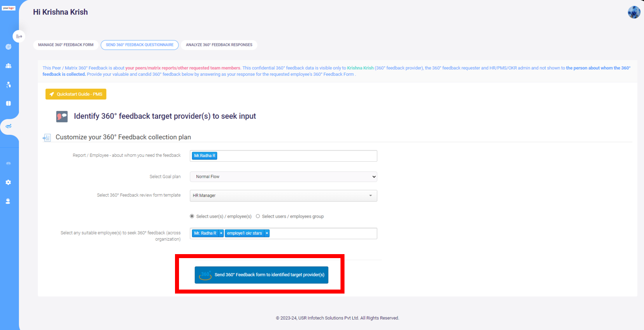Open the team members group icon

tap(8, 66)
